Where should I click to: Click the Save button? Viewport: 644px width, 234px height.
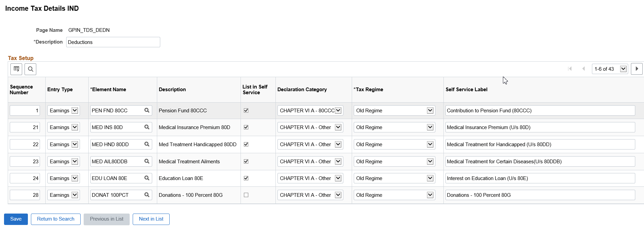pos(16,219)
